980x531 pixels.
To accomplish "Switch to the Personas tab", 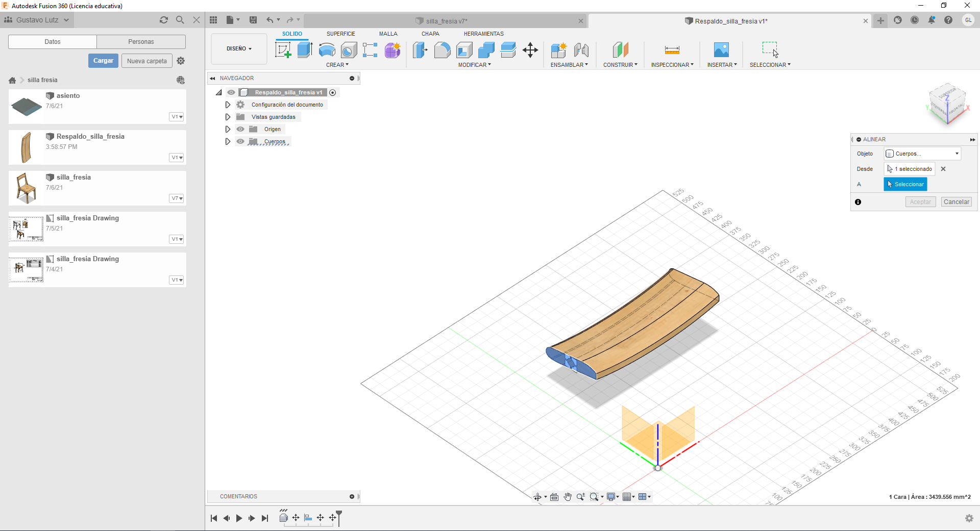I will [x=141, y=42].
